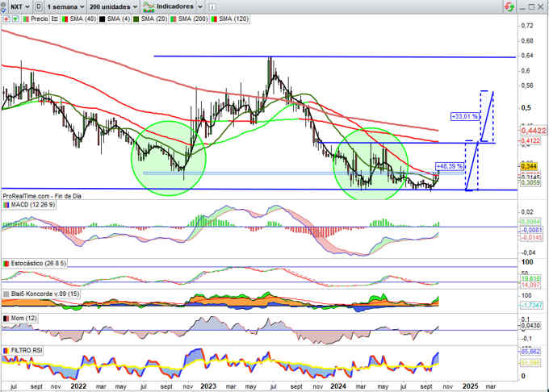Viewport: 549px width, 392px height.
Task: Click the D daily view button
Action: (x=39, y=6)
